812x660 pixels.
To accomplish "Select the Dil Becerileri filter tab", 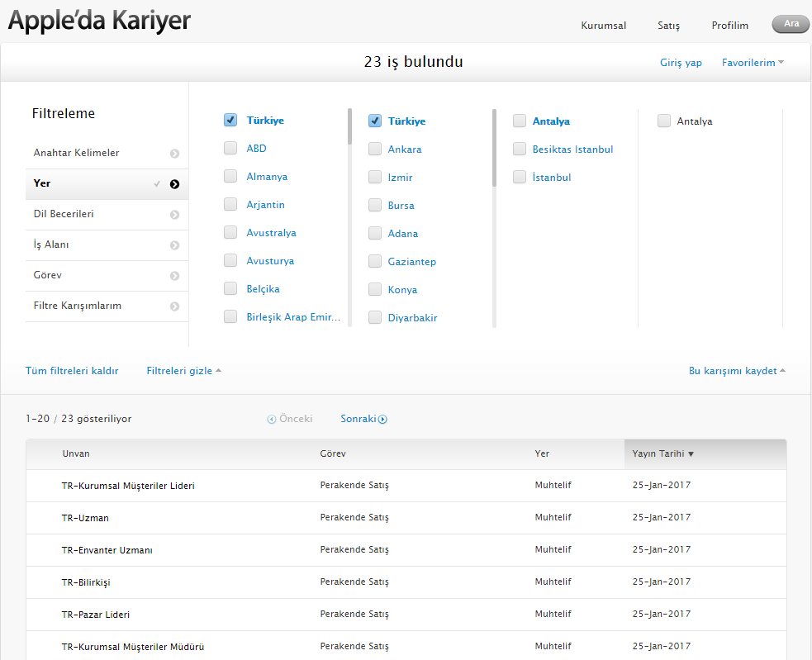I will coord(107,215).
